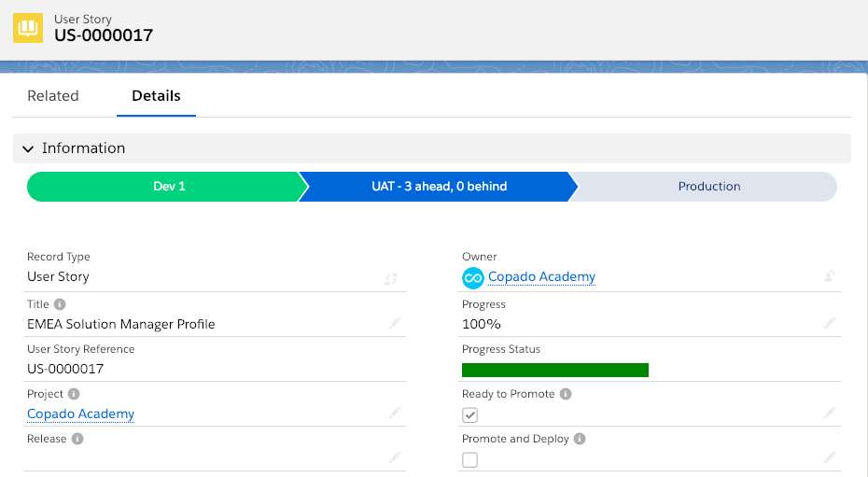This screenshot has width=868, height=477.
Task: Click the EMEA Solution Manager Profile title
Action: point(121,324)
